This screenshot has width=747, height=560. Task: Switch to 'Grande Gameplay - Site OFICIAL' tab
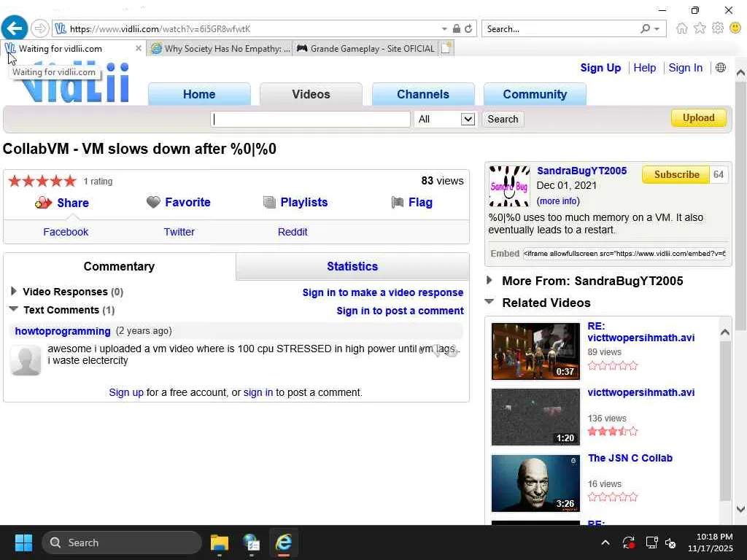pos(365,48)
